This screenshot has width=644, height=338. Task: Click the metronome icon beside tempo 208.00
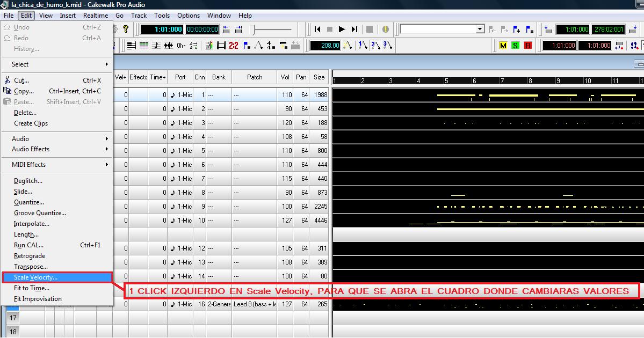348,46
